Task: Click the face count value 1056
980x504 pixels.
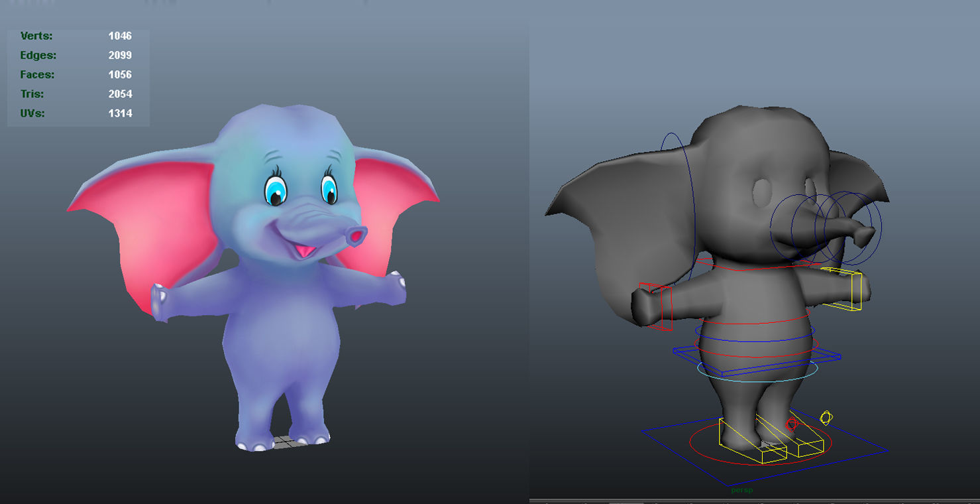Action: click(120, 74)
